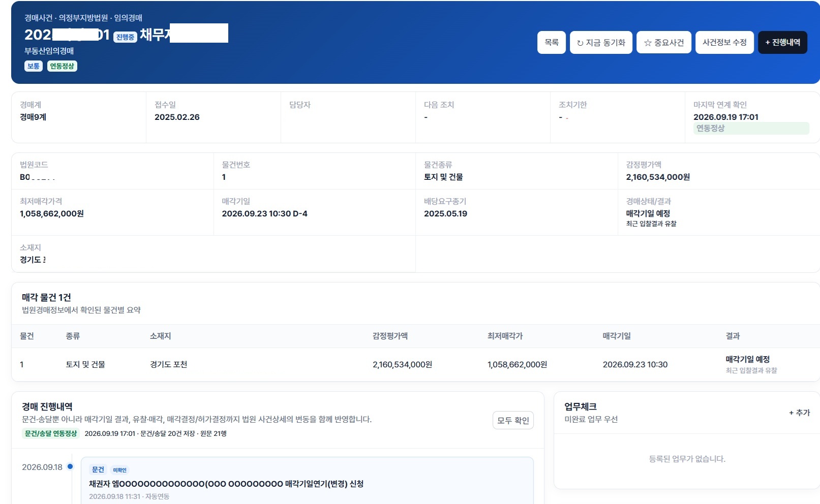
Task: Click the 토지 및 건물 value under 물건종류
Action: tap(443, 177)
